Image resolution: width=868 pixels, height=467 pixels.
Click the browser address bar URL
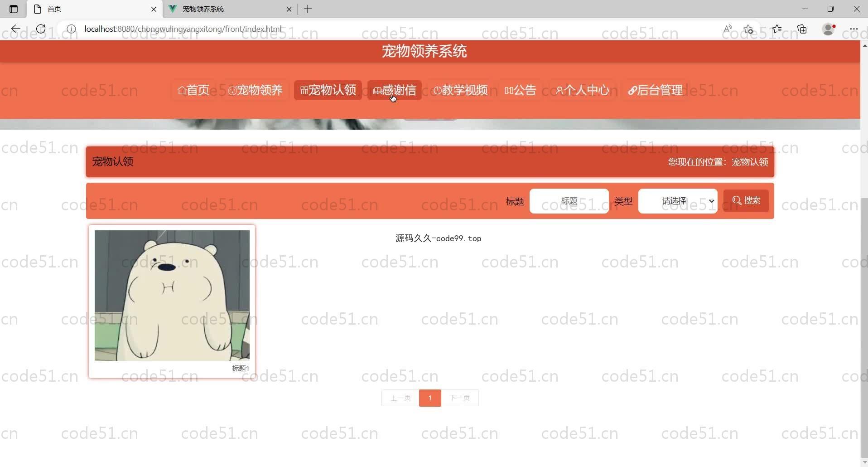click(183, 29)
